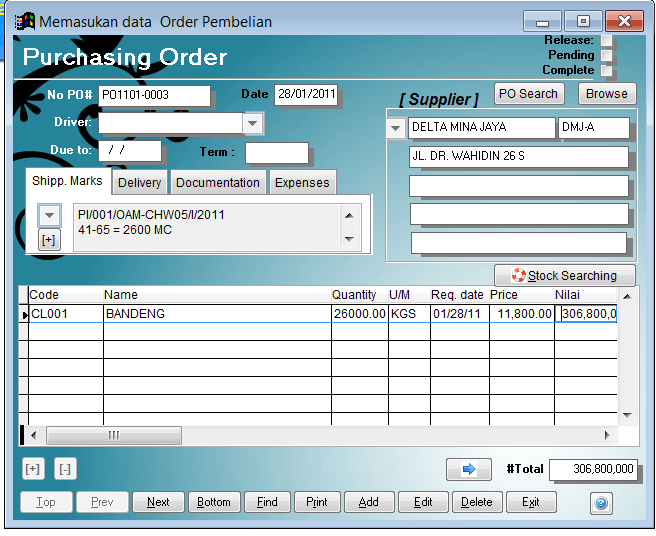
Task: Open the Expenses tab
Action: tap(302, 182)
